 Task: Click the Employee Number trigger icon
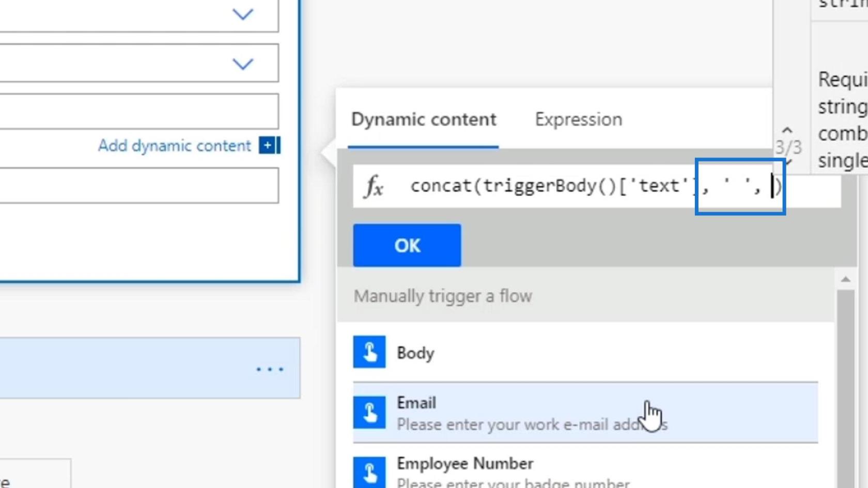(x=369, y=473)
